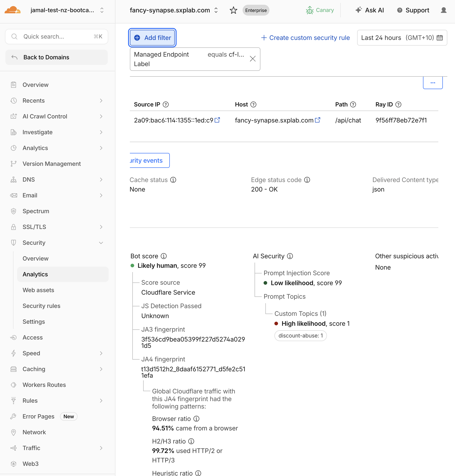The height and width of the screenshot is (476, 455).
Task: Show info for H2/H3 ratio
Action: 191,441
